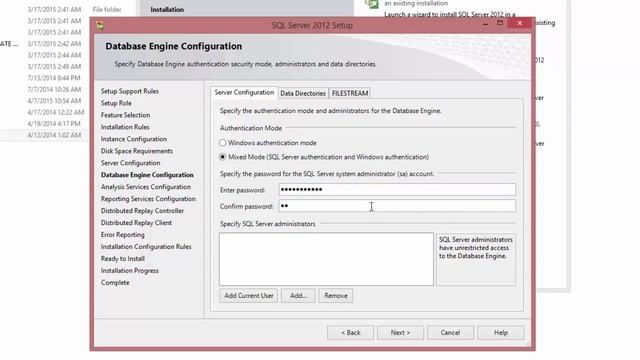Click Feature Selection step
The height and width of the screenshot is (360, 640).
pyautogui.click(x=125, y=115)
